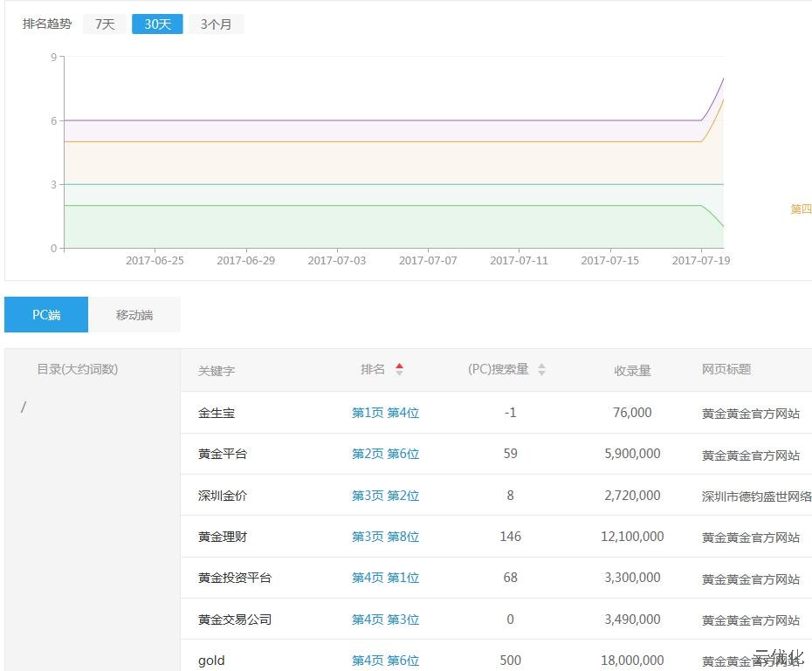The image size is (812, 671).
Task: Click the 收录量 value 5,900,000
Action: tap(632, 454)
